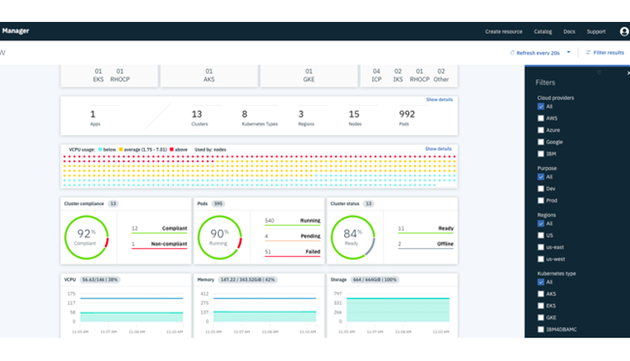Click the red 'above' VCPU legend marker
The width and height of the screenshot is (630, 361).
coord(172,150)
